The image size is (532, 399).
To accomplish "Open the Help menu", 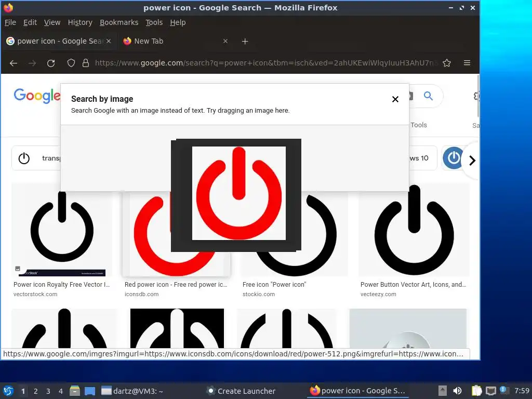I will click(x=178, y=22).
